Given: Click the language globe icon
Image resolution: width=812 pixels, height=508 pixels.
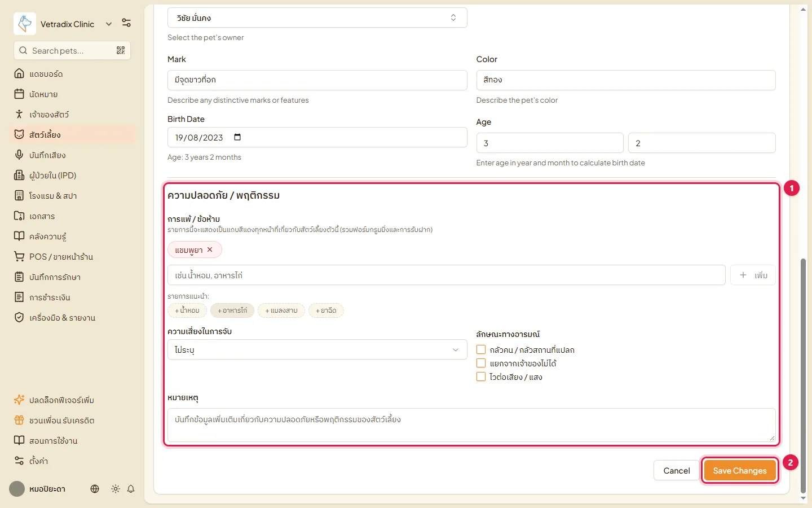Looking at the screenshot, I should [x=95, y=489].
